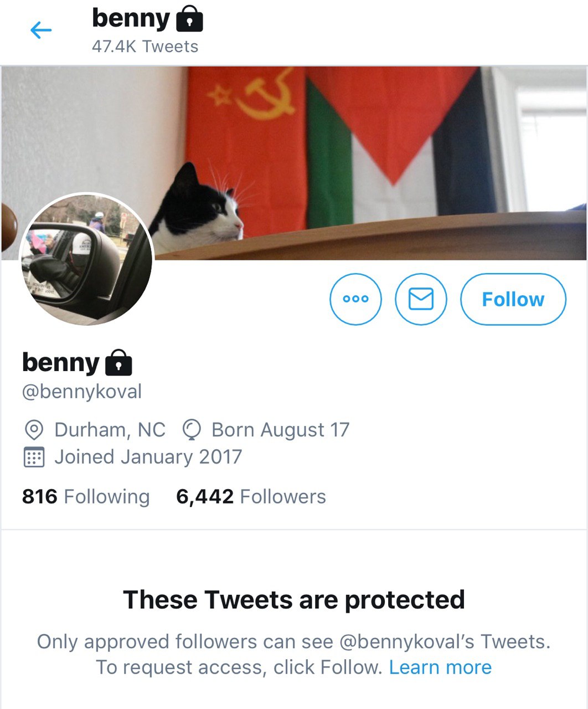Viewport: 588px width, 709px height.
Task: Click the calendar icon beside the join date
Action: click(x=34, y=457)
